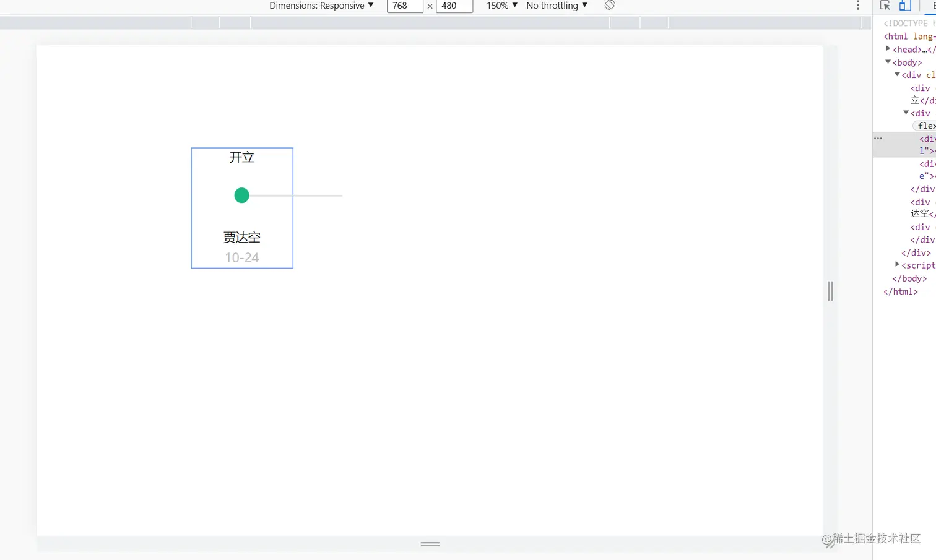Viewport: 936px width, 560px height.
Task: Click the viewport width input showing 768
Action: click(x=405, y=6)
